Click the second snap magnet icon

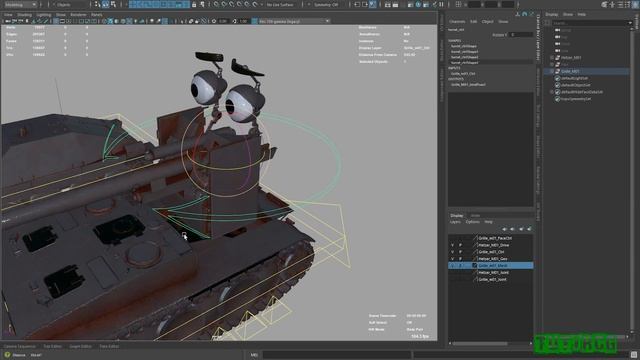coord(224,4)
